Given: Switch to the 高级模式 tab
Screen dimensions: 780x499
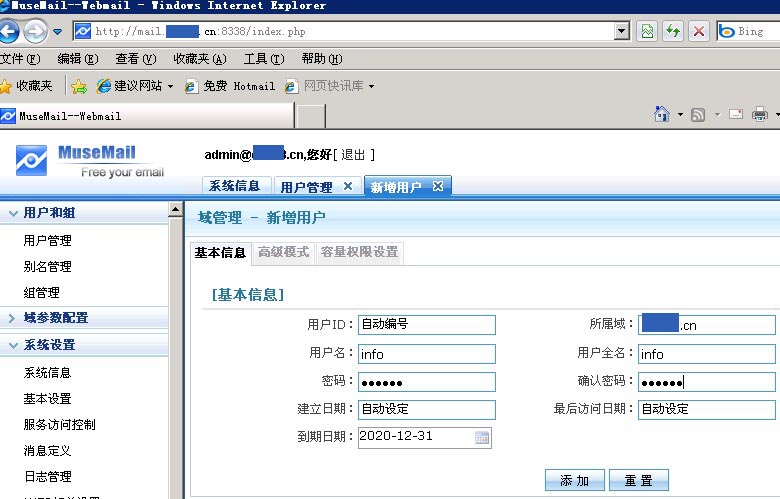Looking at the screenshot, I should [x=283, y=252].
